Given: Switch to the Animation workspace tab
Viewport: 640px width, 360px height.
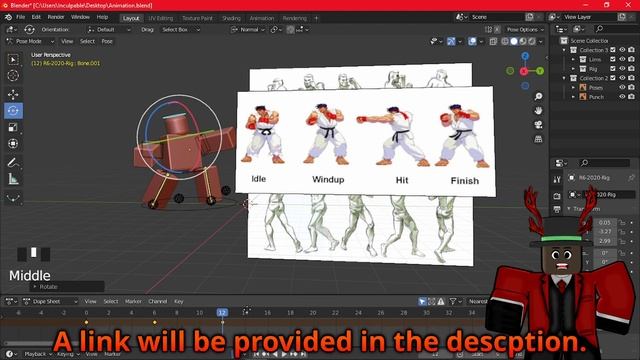Looking at the screenshot, I should [262, 18].
